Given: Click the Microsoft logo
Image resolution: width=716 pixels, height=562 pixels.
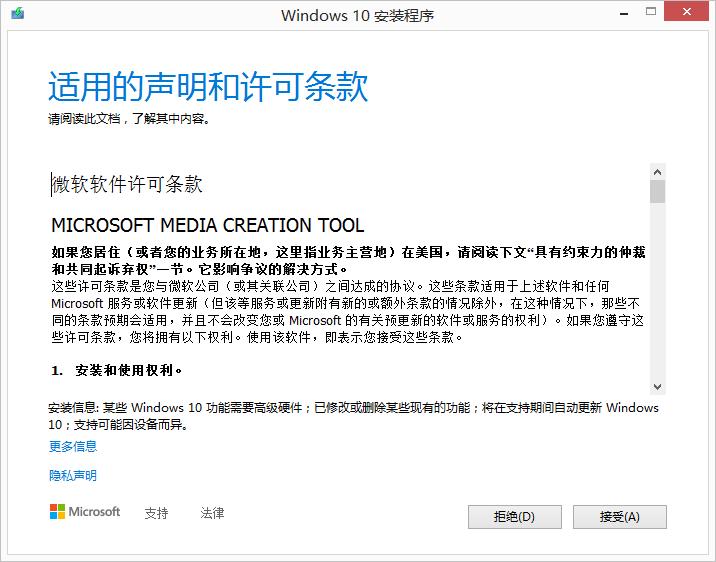Looking at the screenshot, I should coord(85,512).
